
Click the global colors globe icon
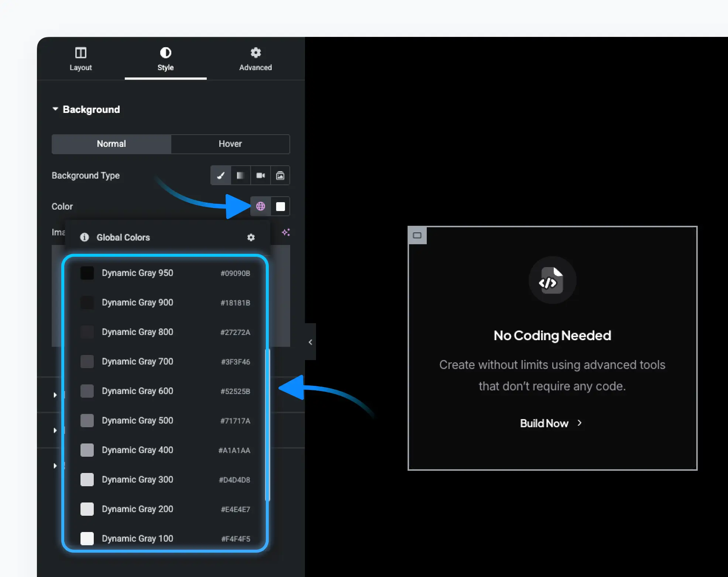pyautogui.click(x=261, y=206)
